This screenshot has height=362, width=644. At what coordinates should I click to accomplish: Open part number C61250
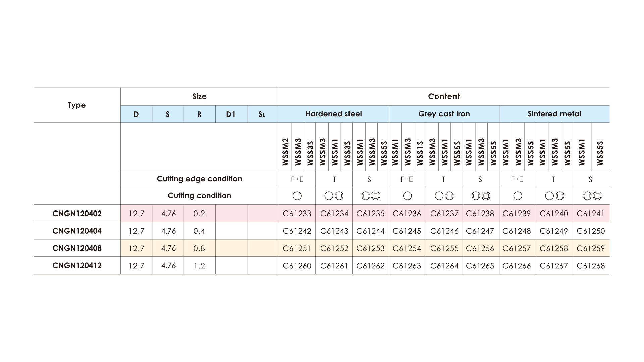590,231
